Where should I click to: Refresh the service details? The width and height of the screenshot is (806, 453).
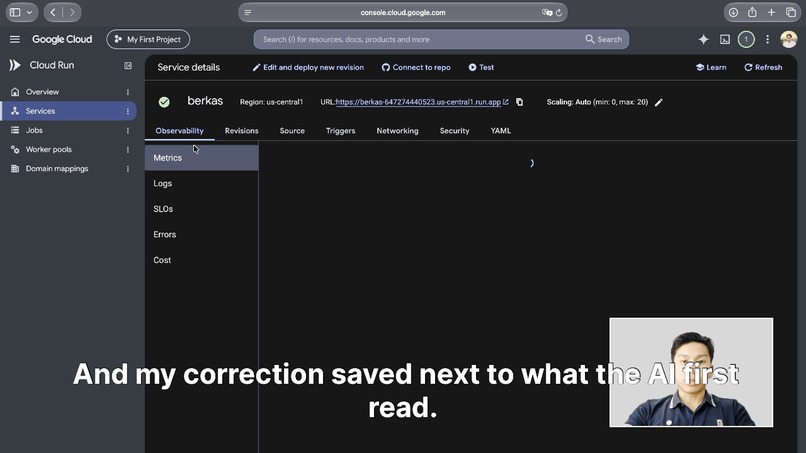pyautogui.click(x=763, y=67)
